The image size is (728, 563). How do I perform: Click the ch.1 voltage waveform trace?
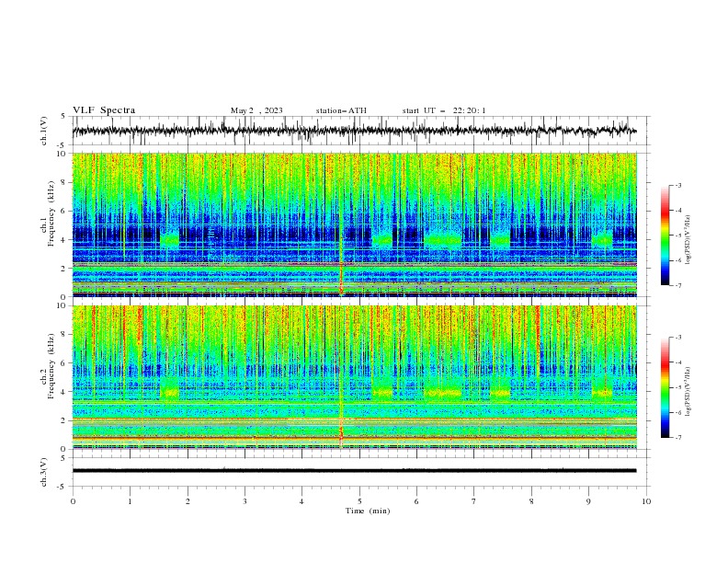tap(354, 131)
